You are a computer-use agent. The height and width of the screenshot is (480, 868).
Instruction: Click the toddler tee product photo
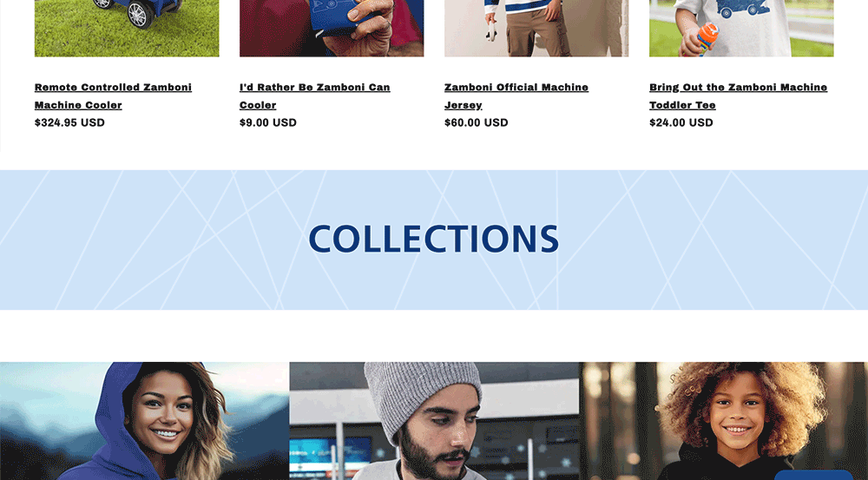pos(741,28)
